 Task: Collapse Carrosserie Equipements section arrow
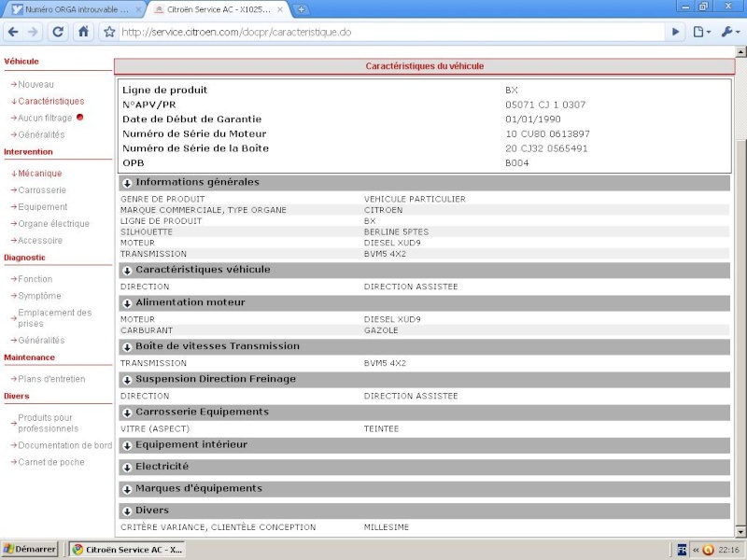[127, 413]
